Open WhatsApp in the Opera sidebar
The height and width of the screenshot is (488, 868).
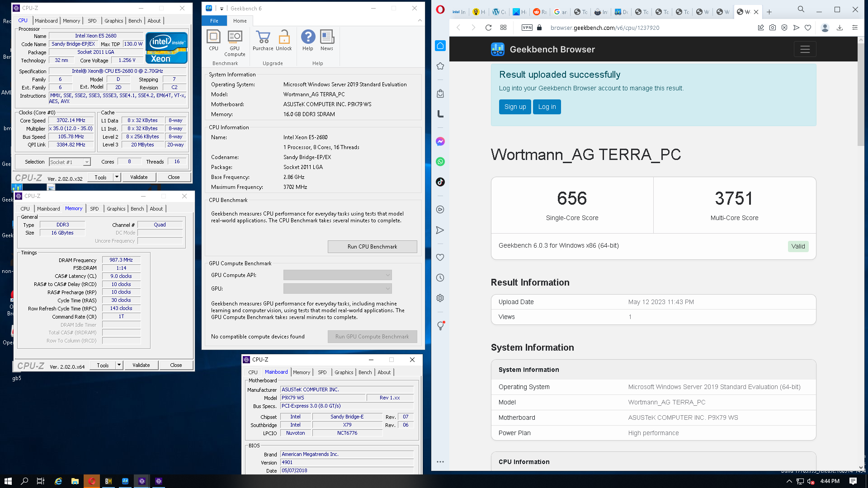(440, 162)
